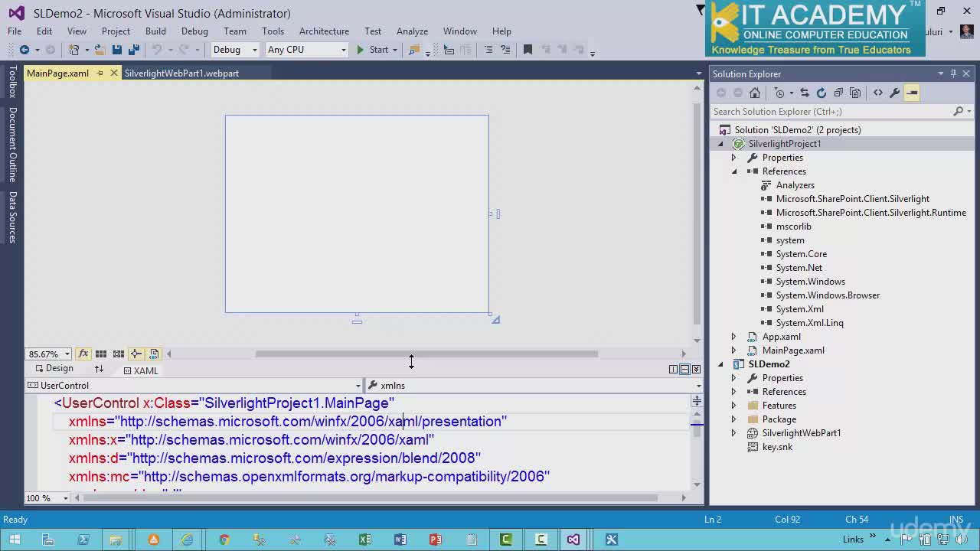Click the Pending Changes Filter clock icon
980x551 pixels.
coord(779,93)
